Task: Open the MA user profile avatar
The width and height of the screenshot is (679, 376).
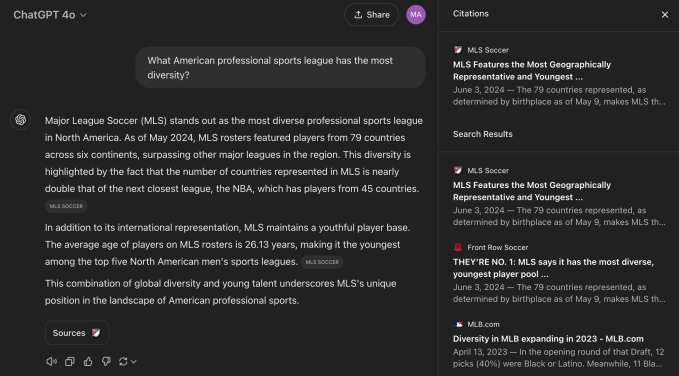Action: tap(416, 15)
